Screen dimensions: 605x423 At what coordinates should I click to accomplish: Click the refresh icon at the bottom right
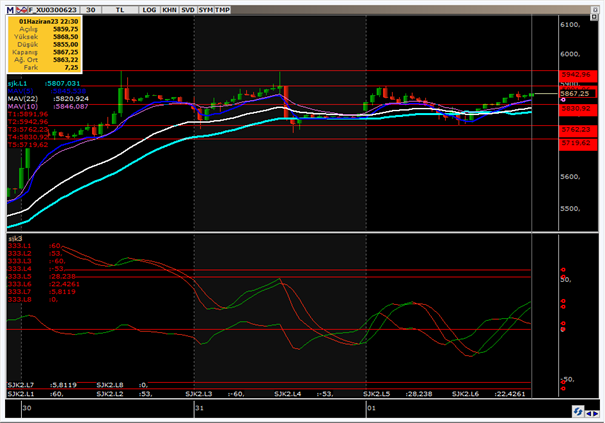pyautogui.click(x=578, y=412)
